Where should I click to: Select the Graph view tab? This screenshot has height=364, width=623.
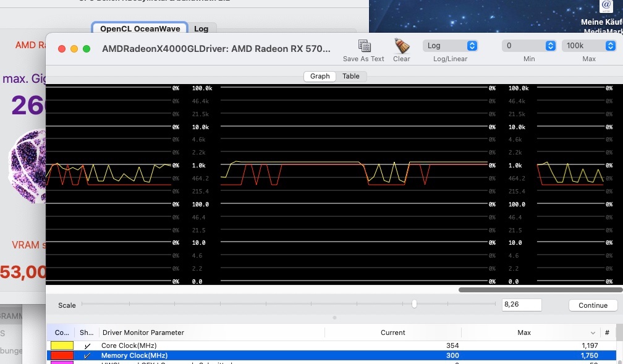320,76
